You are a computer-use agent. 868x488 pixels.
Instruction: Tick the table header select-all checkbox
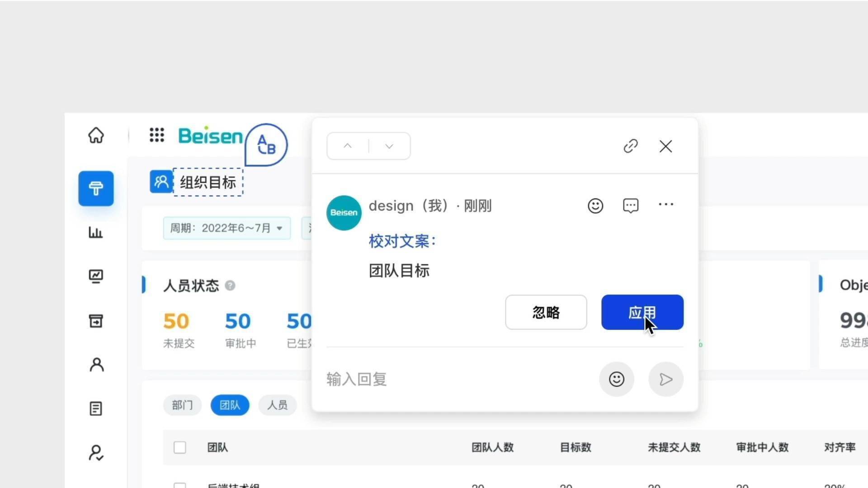click(180, 447)
